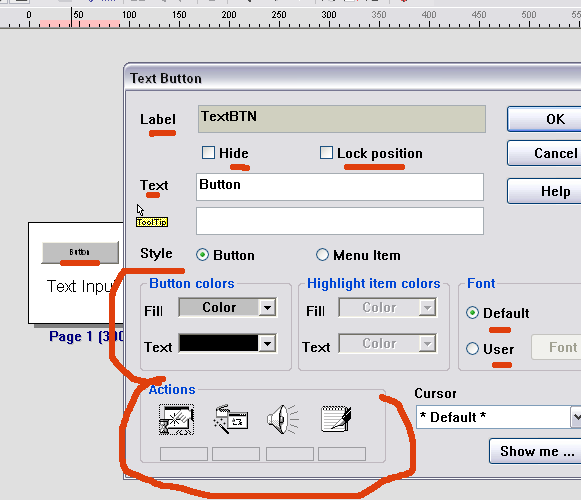Click the 'Text Button' dialog title bar
The width and height of the screenshot is (581, 500).
point(353,78)
